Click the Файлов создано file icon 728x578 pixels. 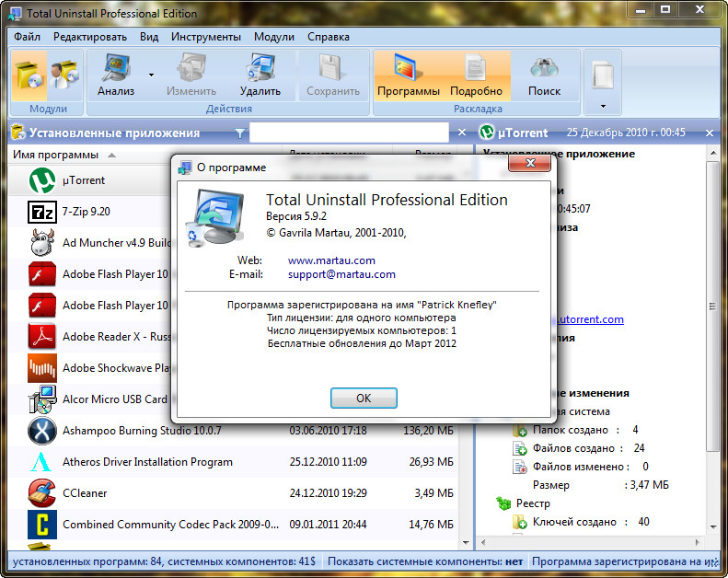tap(519, 448)
